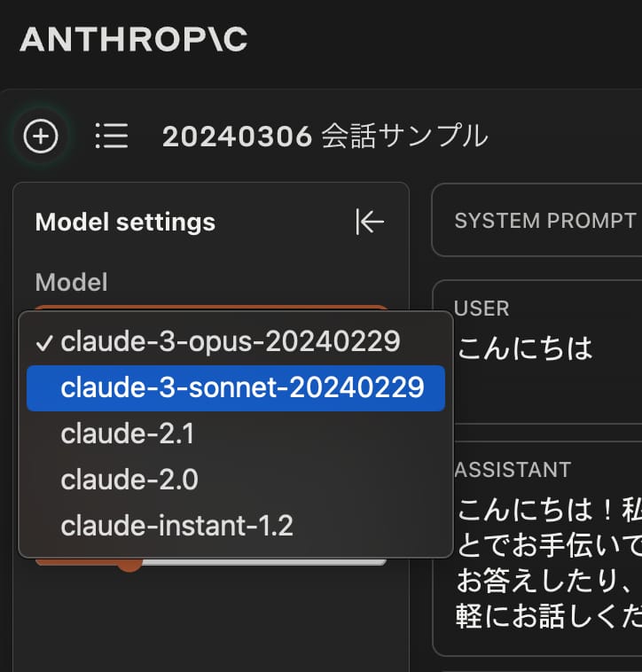Image resolution: width=642 pixels, height=672 pixels.
Task: Select claude-3-opus-20240229 from the model list
Action: click(x=230, y=341)
